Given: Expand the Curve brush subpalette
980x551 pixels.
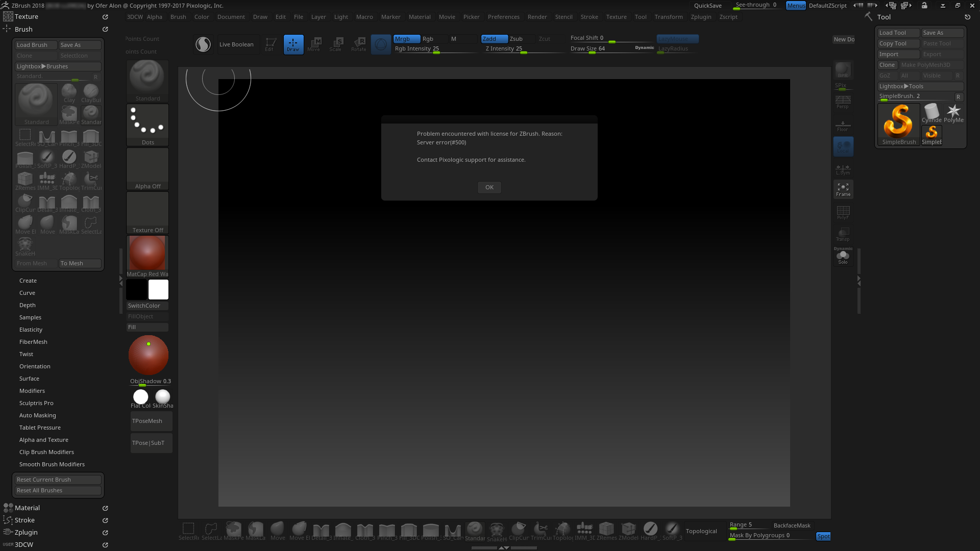Looking at the screenshot, I should tap(28, 293).
